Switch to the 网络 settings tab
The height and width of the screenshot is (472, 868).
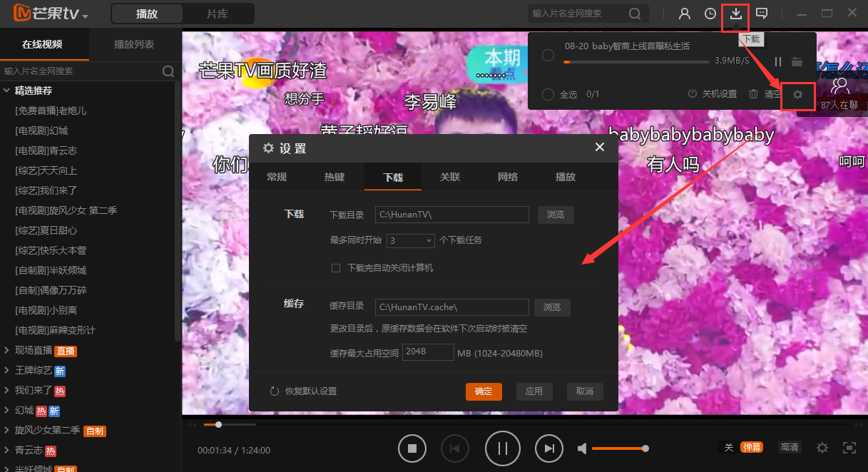pos(508,177)
